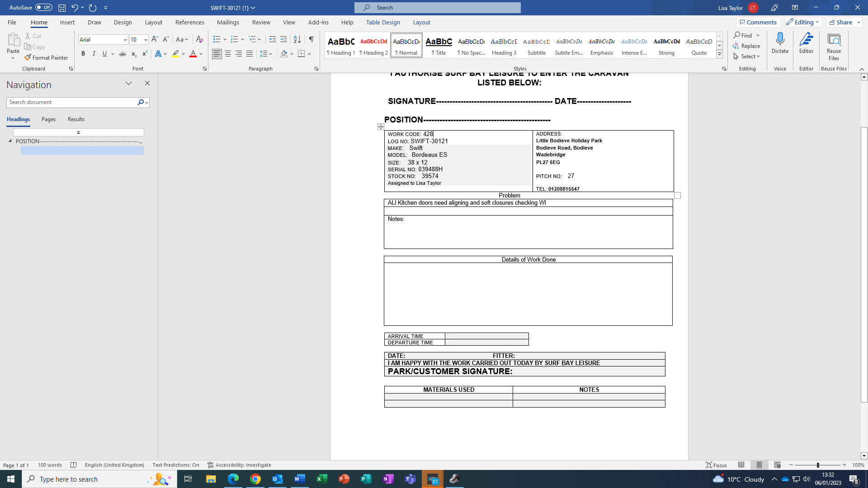Toggle AutoSave switch
This screenshot has width=868, height=488.
click(x=43, y=8)
